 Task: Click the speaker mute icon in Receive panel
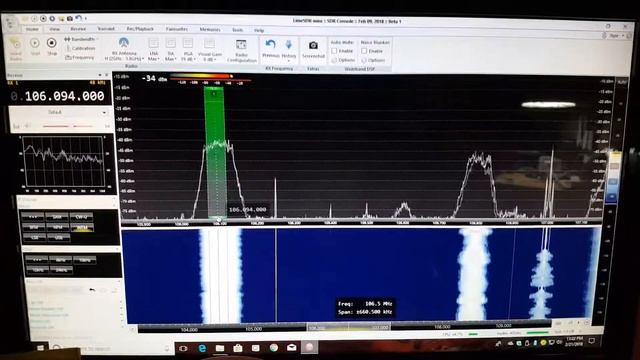[27, 127]
